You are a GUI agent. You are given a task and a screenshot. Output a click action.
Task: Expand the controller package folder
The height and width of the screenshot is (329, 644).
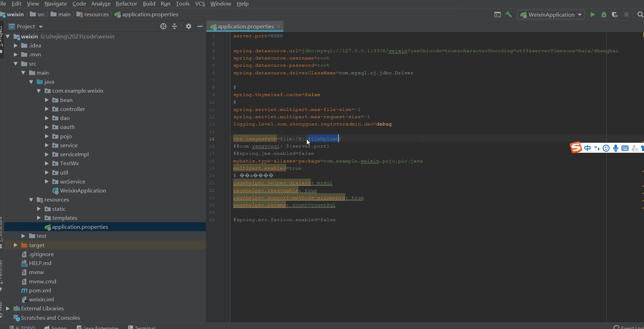pos(47,109)
